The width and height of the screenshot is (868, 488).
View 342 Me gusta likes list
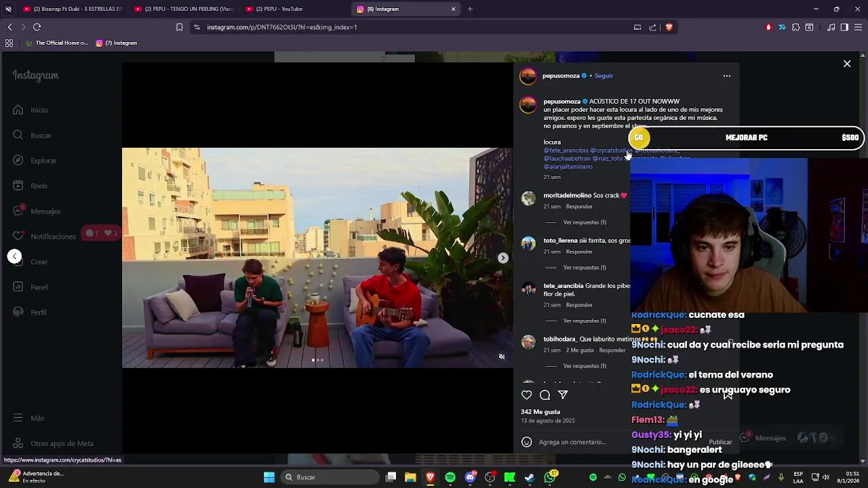pyautogui.click(x=540, y=411)
